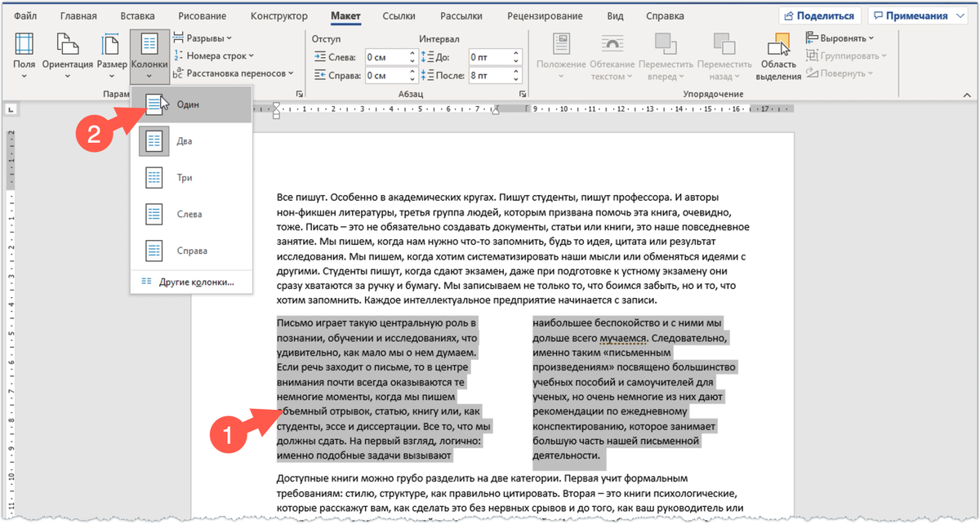Viewport: 980px width, 524px height.
Task: Click the left indent marker on ruler
Action: point(277,109)
